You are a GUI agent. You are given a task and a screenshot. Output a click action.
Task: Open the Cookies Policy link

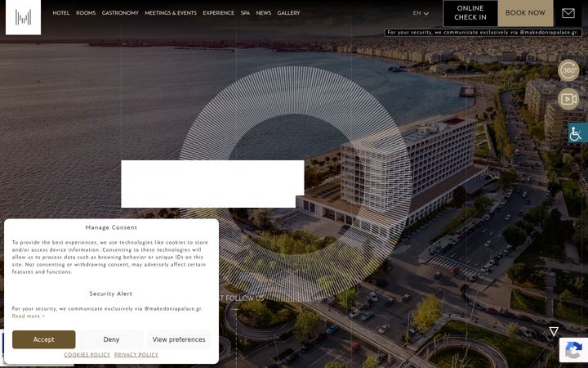click(87, 355)
